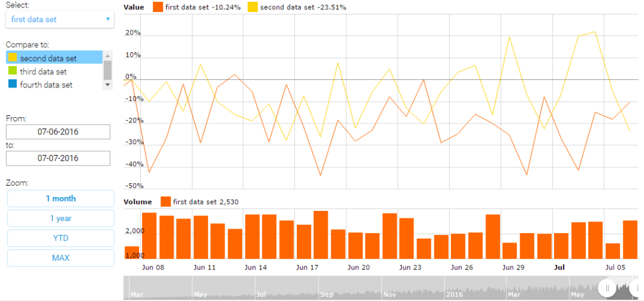Click blue swatch next to fourth data set

click(x=12, y=84)
